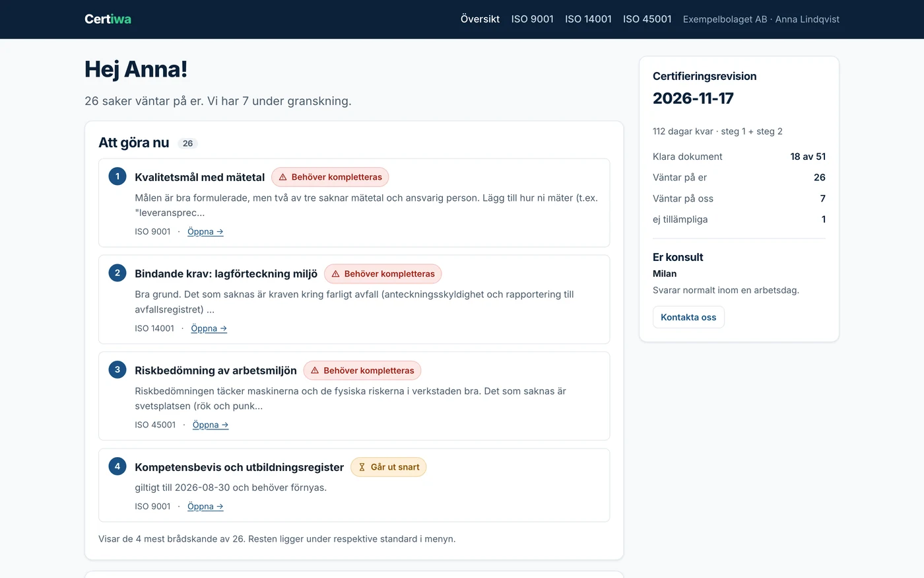Click the warning badge on Bindande krav item
Screen dimensions: 924x578
point(383,273)
